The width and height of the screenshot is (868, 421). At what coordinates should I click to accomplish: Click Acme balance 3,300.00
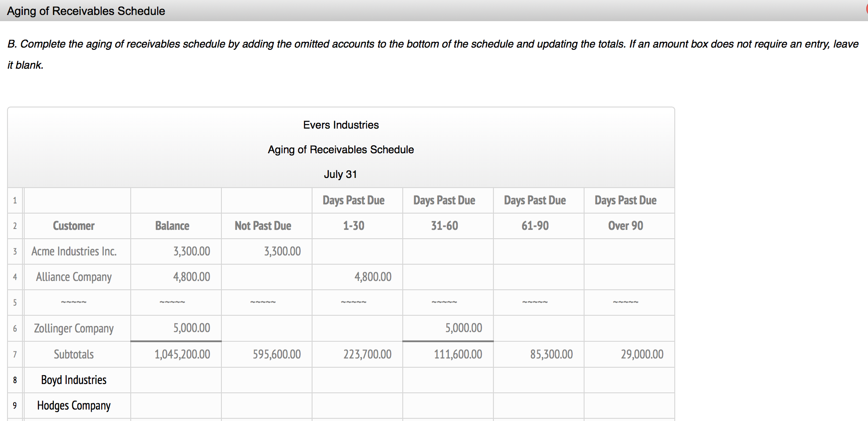(192, 251)
